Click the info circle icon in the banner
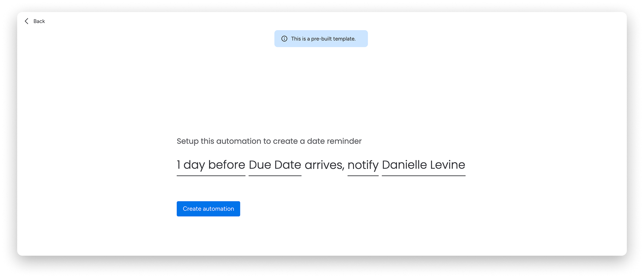Screen dimensions: 644x278 click(x=284, y=38)
